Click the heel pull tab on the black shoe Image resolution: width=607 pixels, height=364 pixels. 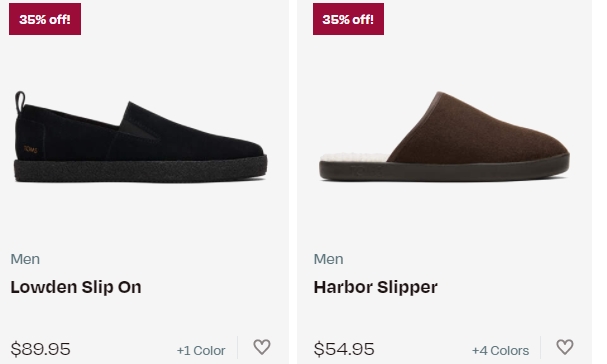point(20,101)
